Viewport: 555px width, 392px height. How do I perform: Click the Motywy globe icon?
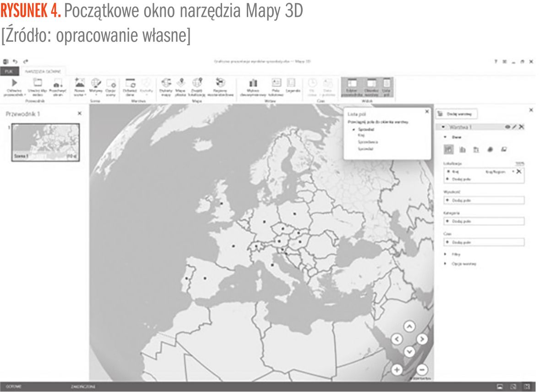coord(96,83)
